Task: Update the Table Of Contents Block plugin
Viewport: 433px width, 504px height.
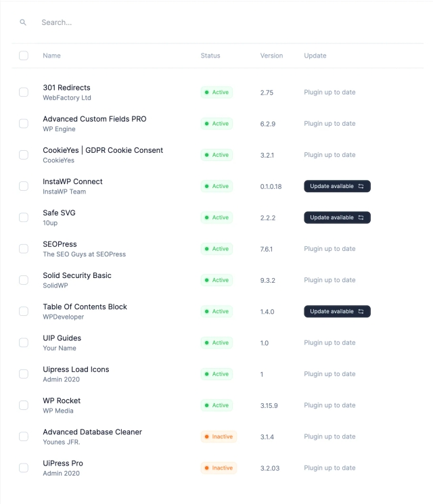Action: click(332, 311)
